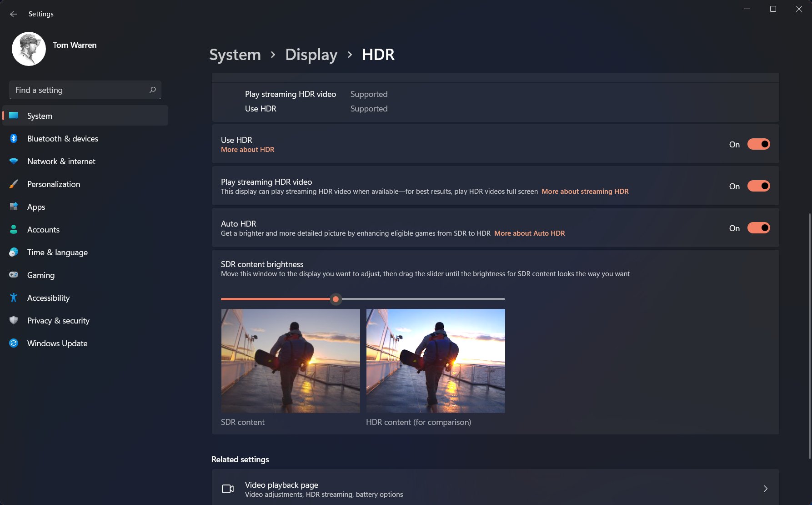
Task: Select the Network & internet globe icon
Action: [x=13, y=161]
